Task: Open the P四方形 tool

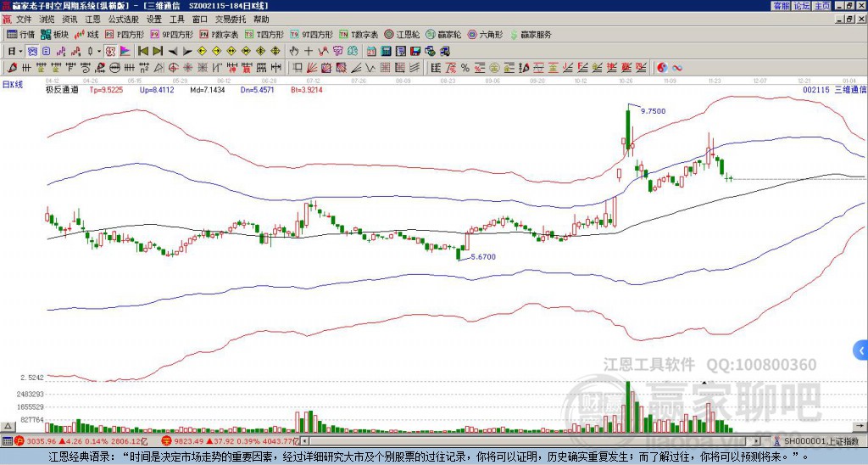Action: tap(125, 34)
